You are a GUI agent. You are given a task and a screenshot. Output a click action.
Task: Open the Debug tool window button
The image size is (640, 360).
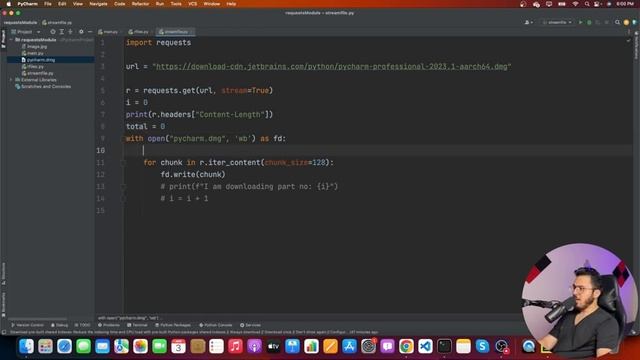[x=60, y=325]
